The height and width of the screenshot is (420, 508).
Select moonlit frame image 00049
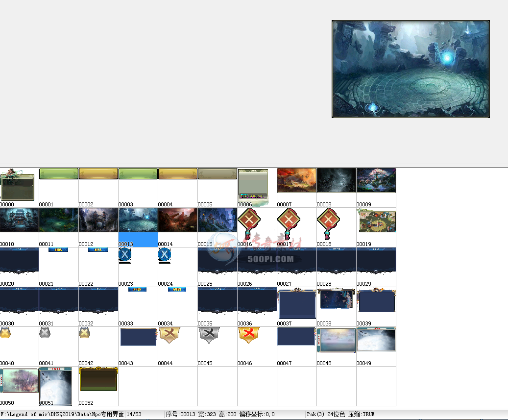[x=376, y=339]
